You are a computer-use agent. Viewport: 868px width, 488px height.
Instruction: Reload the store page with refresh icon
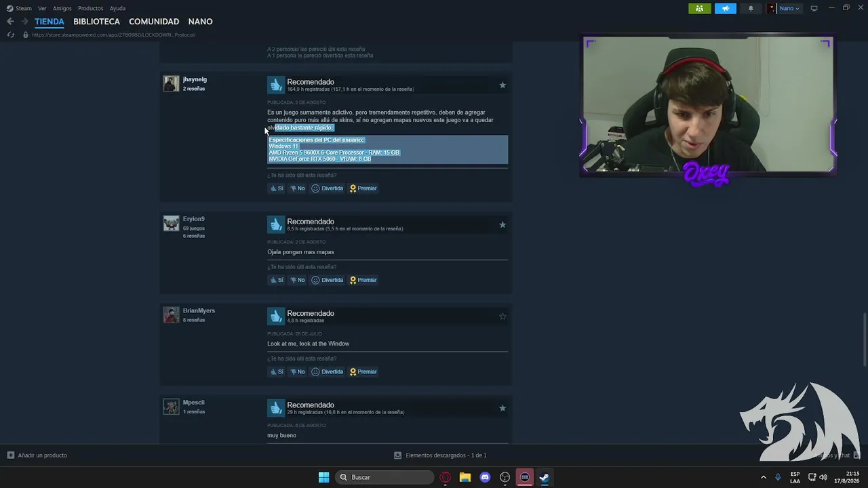click(10, 35)
